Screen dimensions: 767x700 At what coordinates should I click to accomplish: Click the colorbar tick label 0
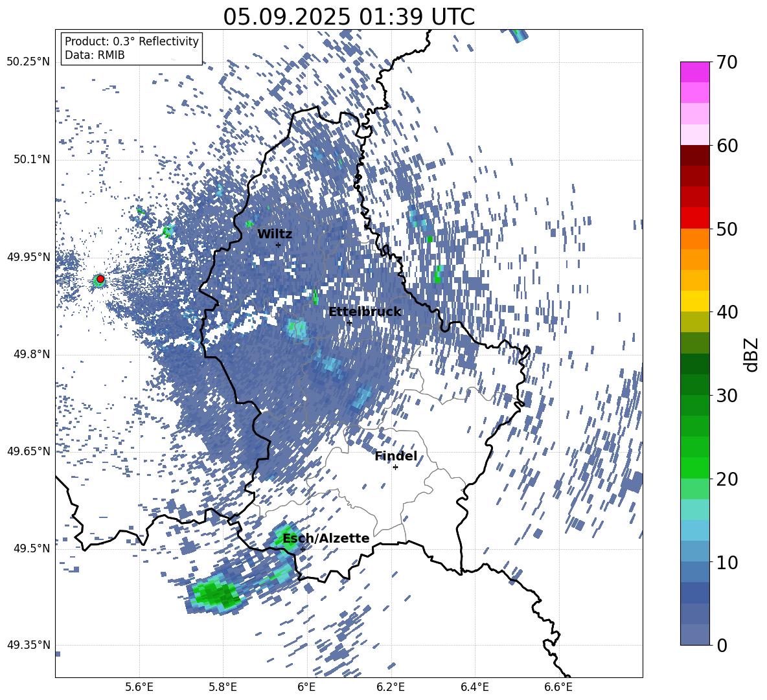(722, 645)
